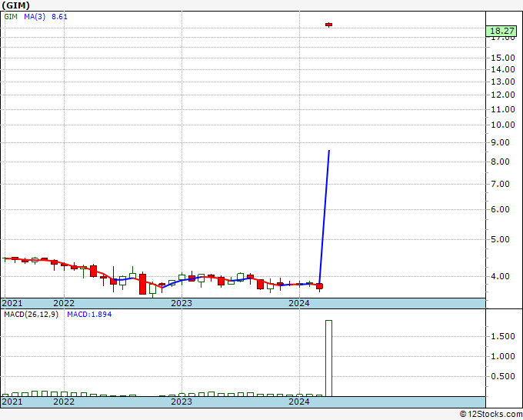Click the 6.00 price axis label
The width and height of the screenshot is (523, 420).
pos(501,209)
